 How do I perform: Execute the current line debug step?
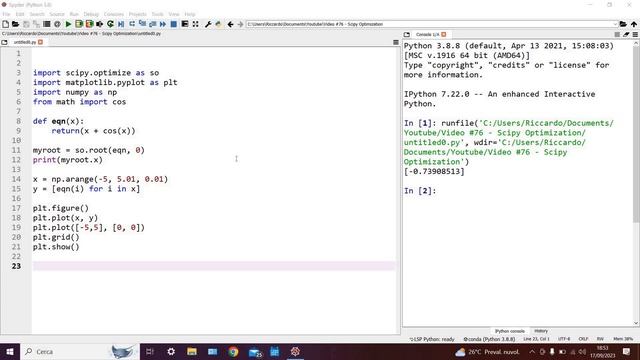pyautogui.click(x=132, y=24)
